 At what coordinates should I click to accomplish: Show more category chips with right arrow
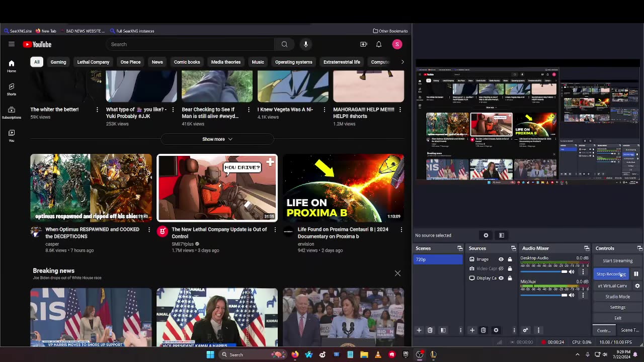(x=402, y=62)
